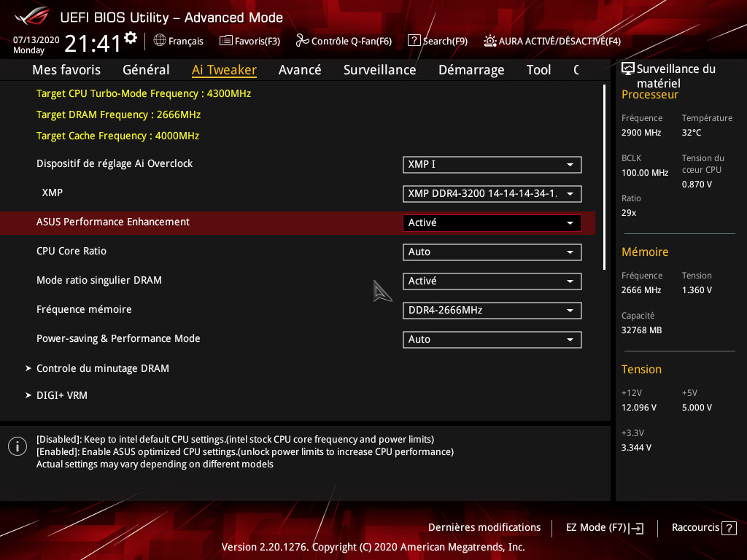Click the globe icon for Français language

160,41
